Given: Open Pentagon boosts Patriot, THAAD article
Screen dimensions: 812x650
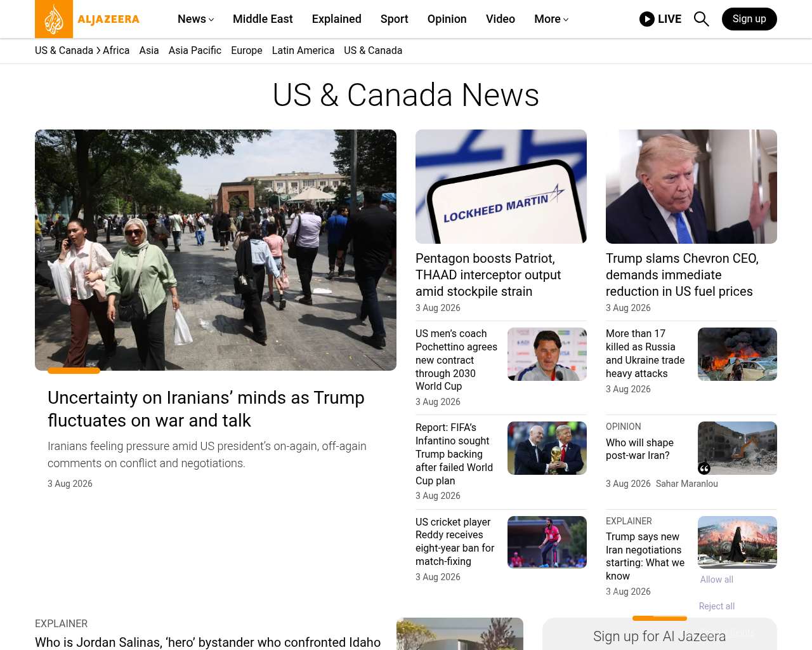Looking at the screenshot, I should (488, 275).
